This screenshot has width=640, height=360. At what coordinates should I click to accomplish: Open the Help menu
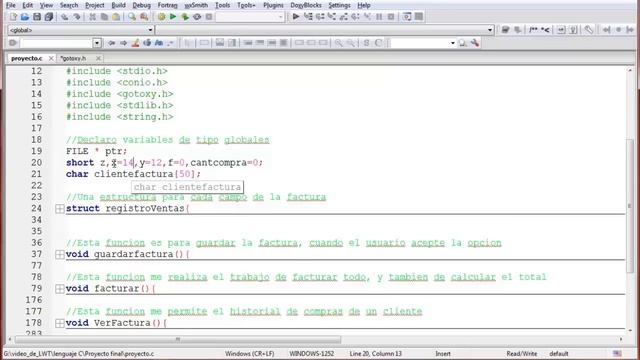[364, 5]
